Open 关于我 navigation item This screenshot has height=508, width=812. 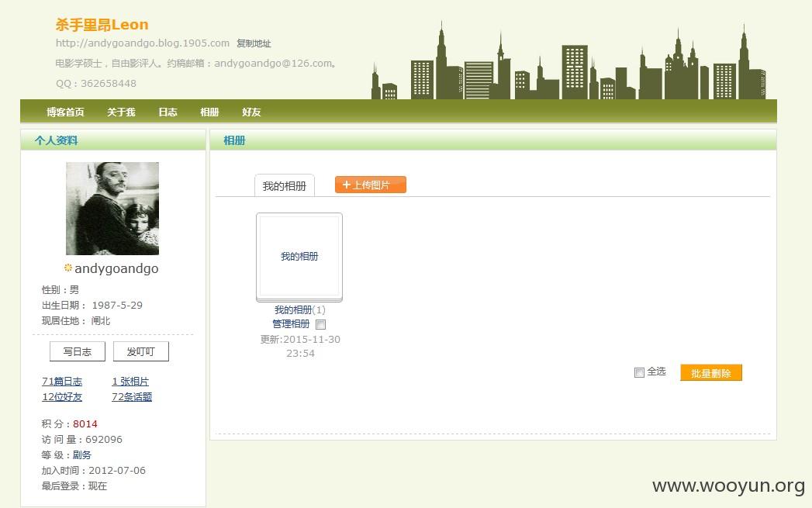[121, 112]
